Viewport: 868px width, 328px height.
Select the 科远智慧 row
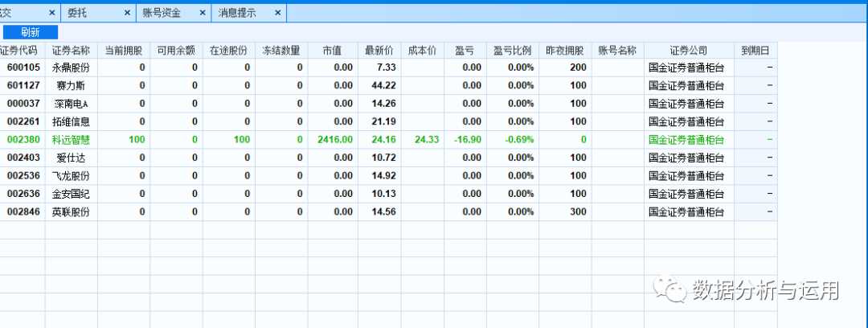coord(72,139)
